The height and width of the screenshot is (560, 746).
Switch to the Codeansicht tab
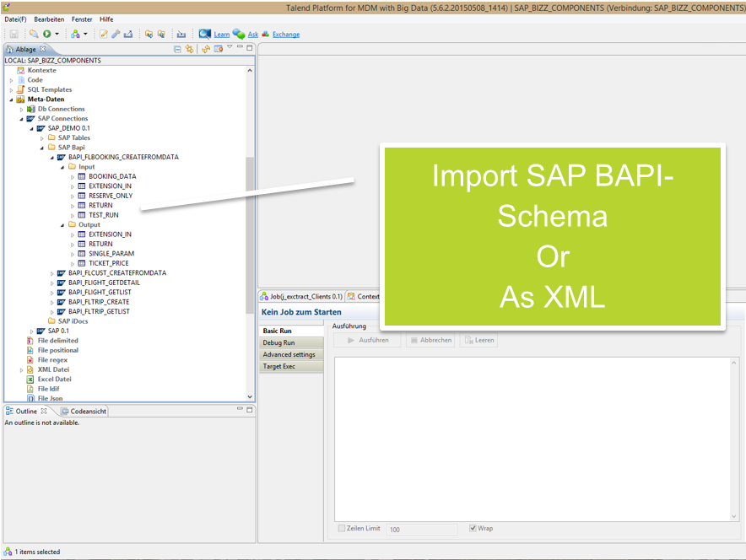click(84, 412)
